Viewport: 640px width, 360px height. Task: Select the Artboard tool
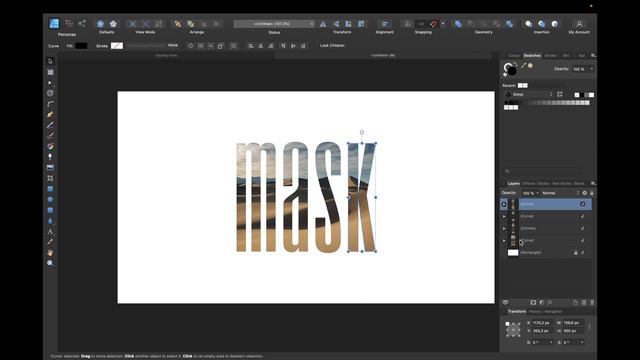[50, 72]
